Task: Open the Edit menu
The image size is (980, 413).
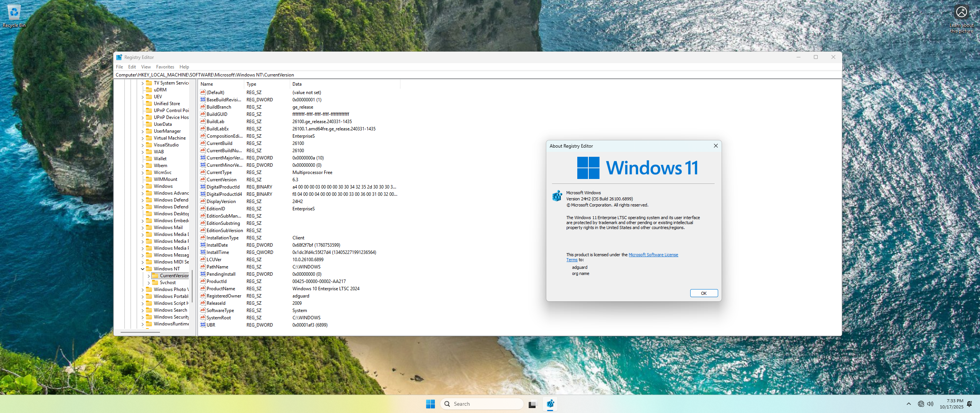Action: pyautogui.click(x=132, y=67)
